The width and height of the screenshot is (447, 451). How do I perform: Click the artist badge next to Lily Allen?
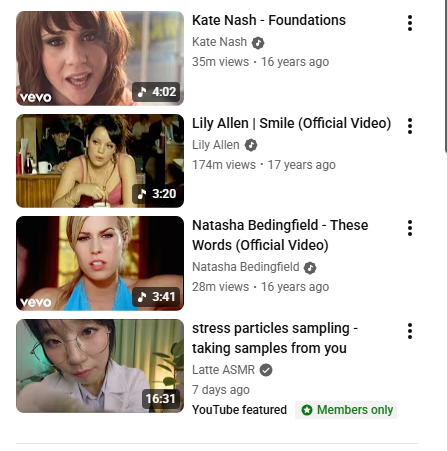click(x=251, y=145)
